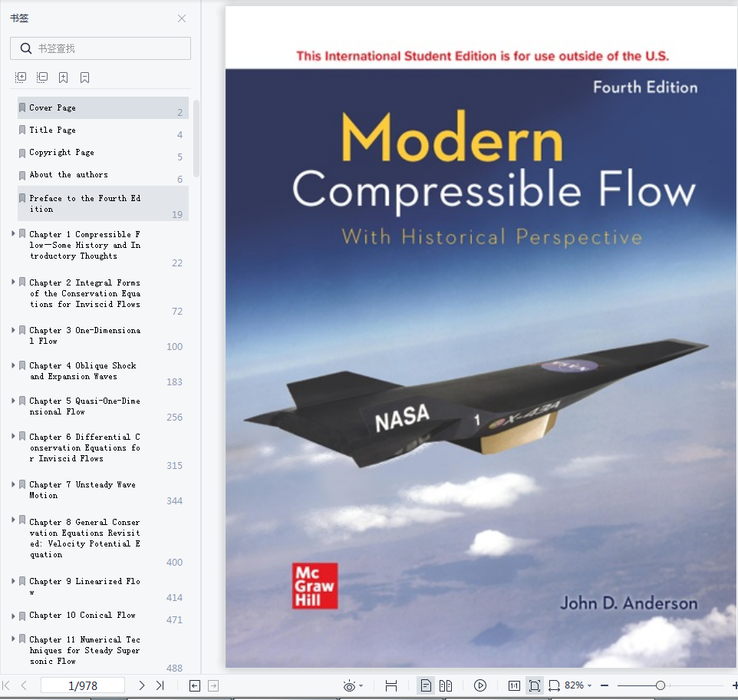The height and width of the screenshot is (700, 738).
Task: Expand Chapter 1 Compressible Flow bookmark
Action: coord(13,233)
